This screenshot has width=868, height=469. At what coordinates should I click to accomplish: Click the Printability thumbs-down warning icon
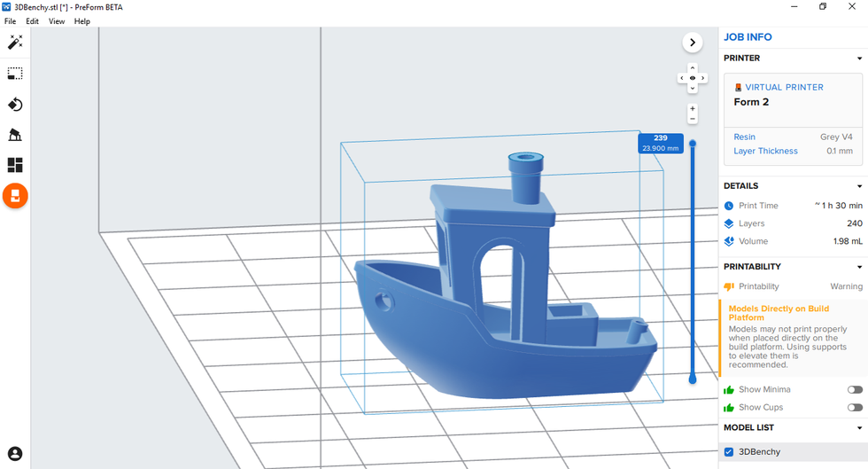[x=729, y=286]
